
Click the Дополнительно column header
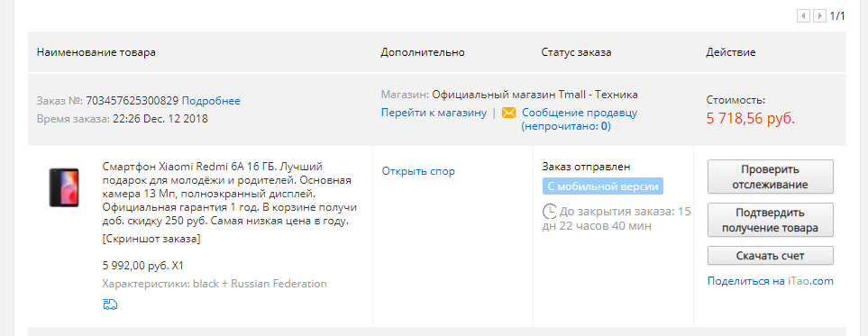coord(423,52)
